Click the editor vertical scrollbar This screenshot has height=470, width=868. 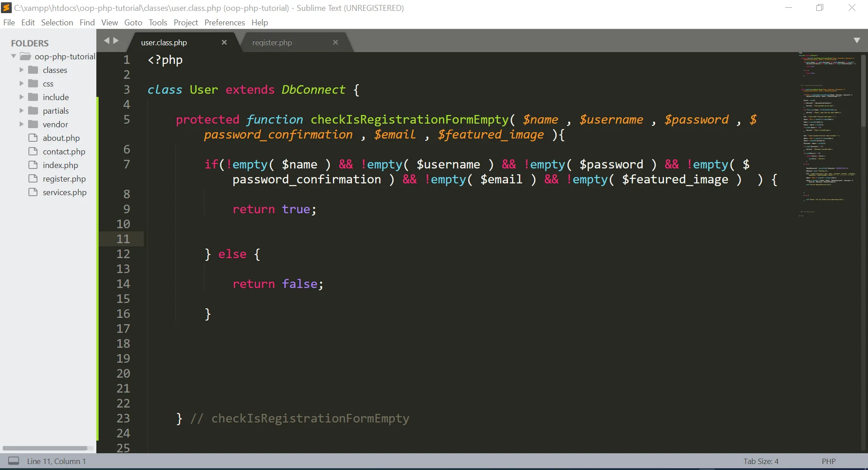863,91
